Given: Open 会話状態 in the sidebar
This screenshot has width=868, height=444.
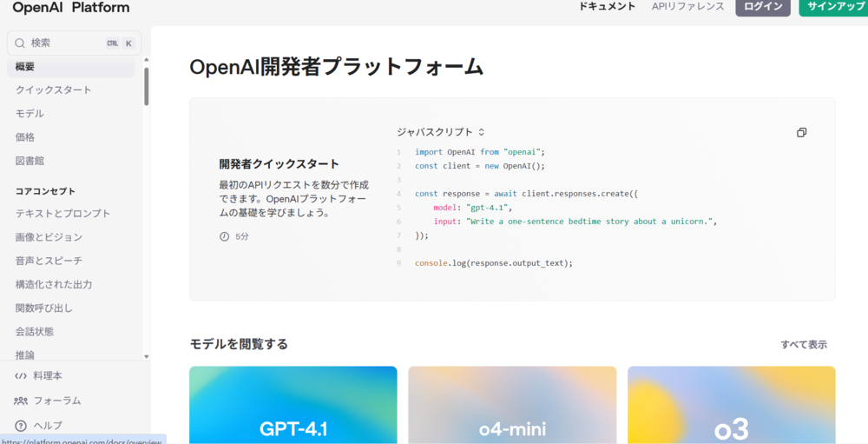Looking at the screenshot, I should tap(35, 332).
